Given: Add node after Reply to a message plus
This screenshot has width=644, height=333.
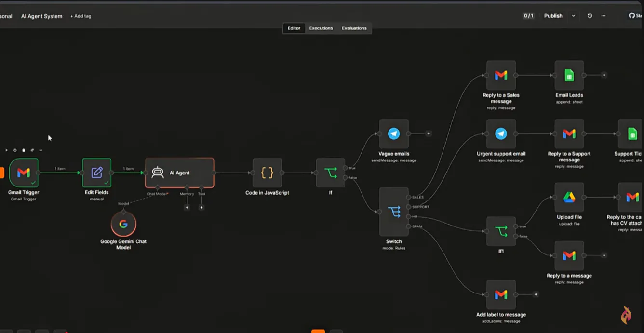Looking at the screenshot, I should 604,255.
